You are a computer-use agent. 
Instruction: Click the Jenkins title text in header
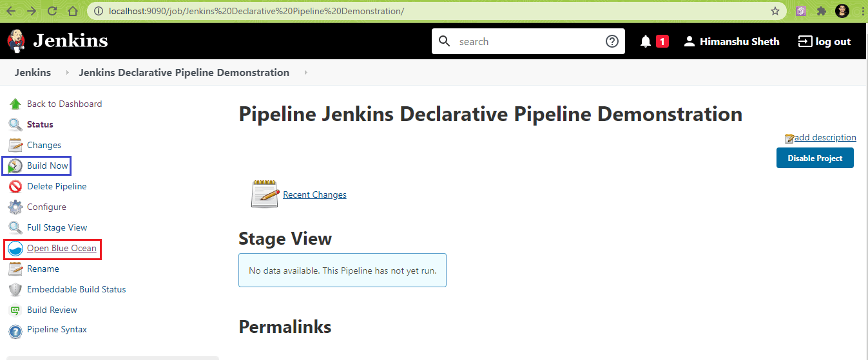pos(71,41)
